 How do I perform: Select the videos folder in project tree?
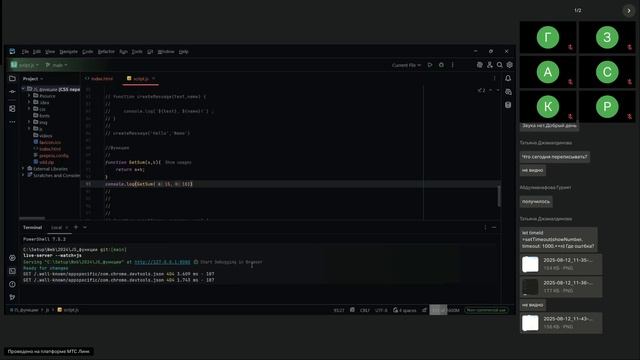(42, 136)
